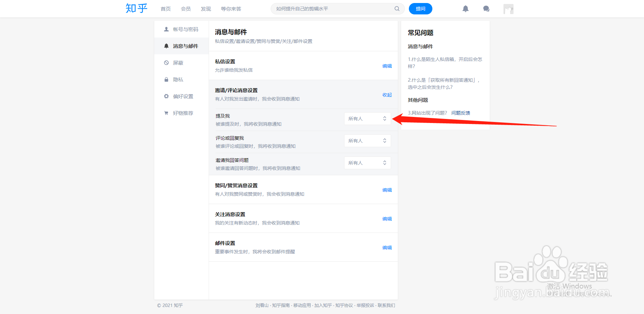Switch to the 发现 tab
644x314 pixels.
click(x=206, y=9)
